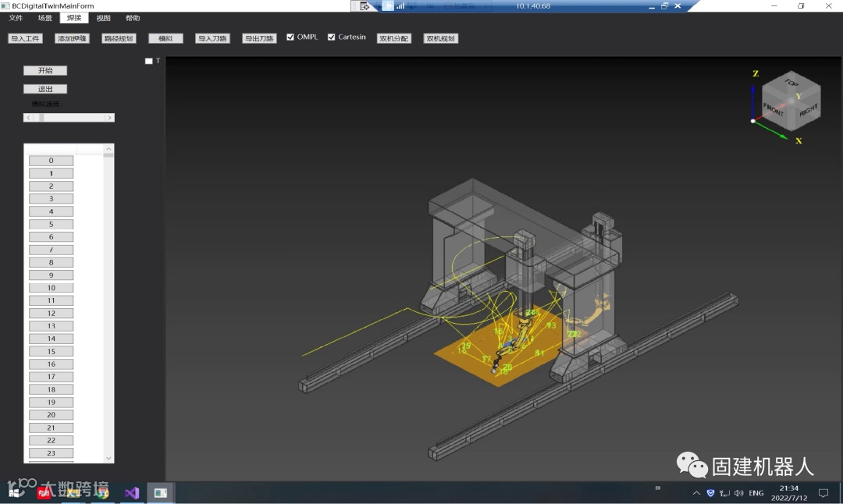The width and height of the screenshot is (843, 504).
Task: Click the simulation speed slider thumb
Action: point(41,118)
